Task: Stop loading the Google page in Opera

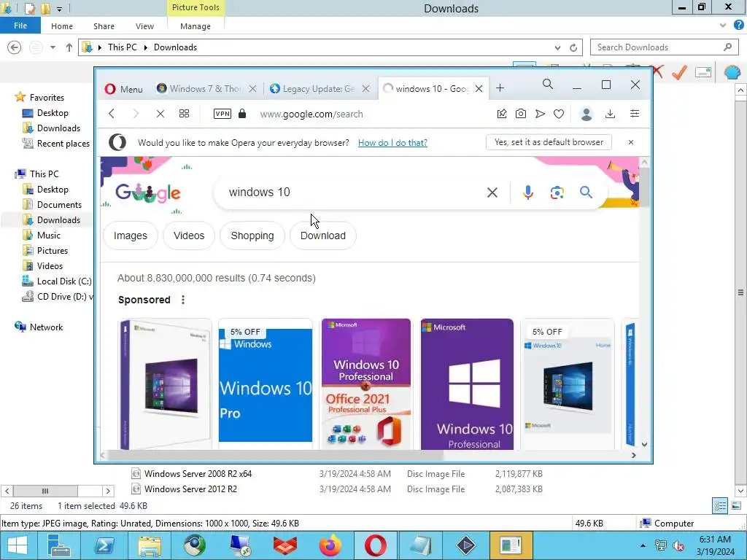Action: (x=160, y=114)
